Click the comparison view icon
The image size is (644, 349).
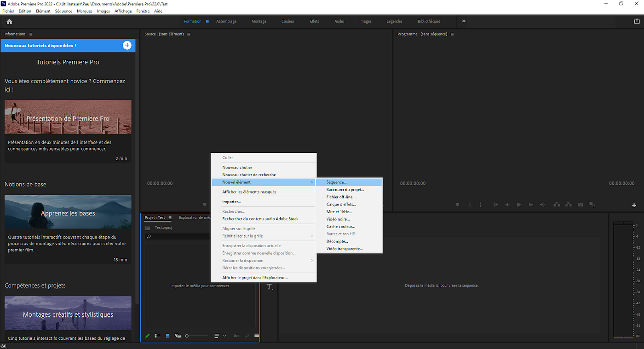pyautogui.click(x=592, y=205)
